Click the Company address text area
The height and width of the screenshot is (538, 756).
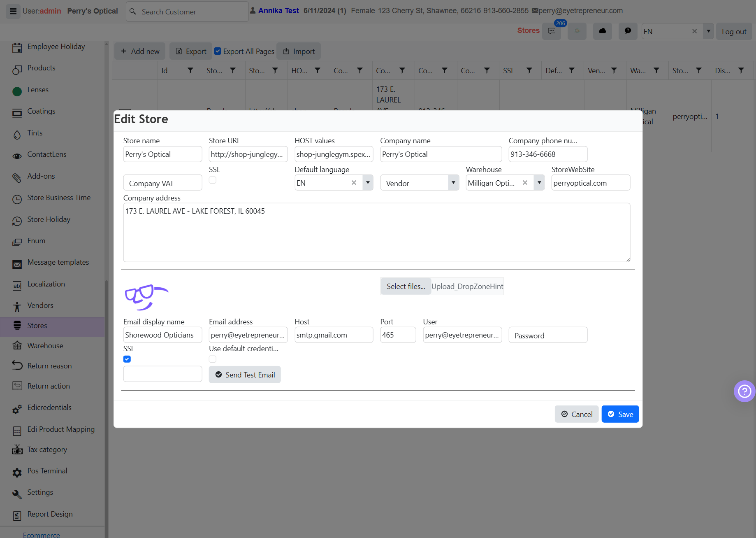(x=377, y=233)
